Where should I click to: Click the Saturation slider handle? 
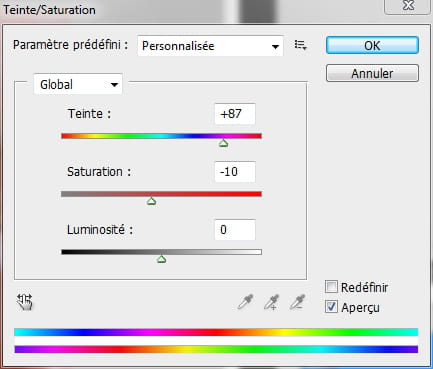click(152, 201)
